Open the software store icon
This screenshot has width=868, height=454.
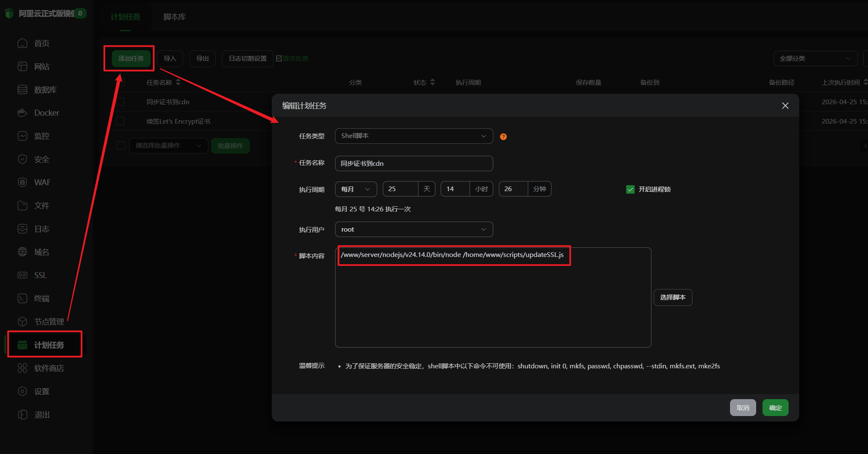click(x=22, y=368)
